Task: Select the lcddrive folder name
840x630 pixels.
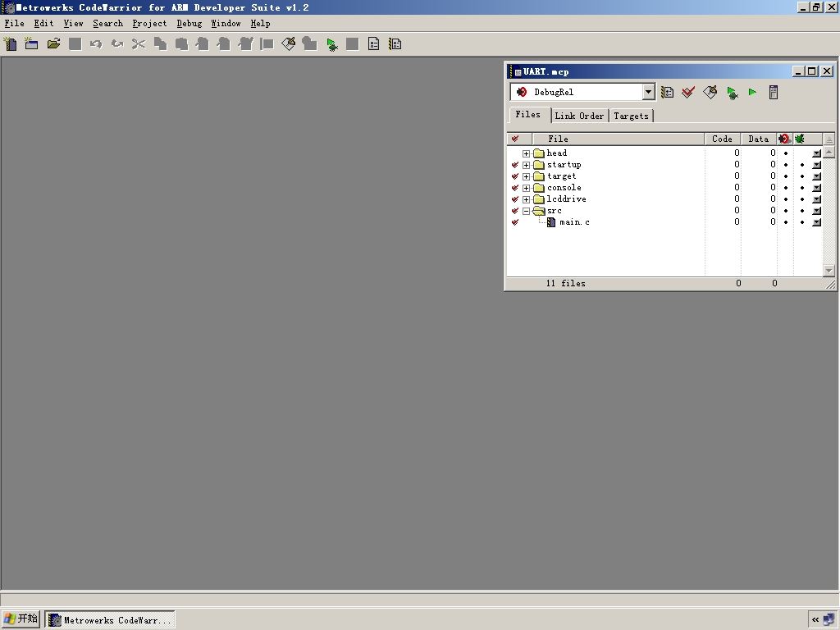Action: pos(566,199)
